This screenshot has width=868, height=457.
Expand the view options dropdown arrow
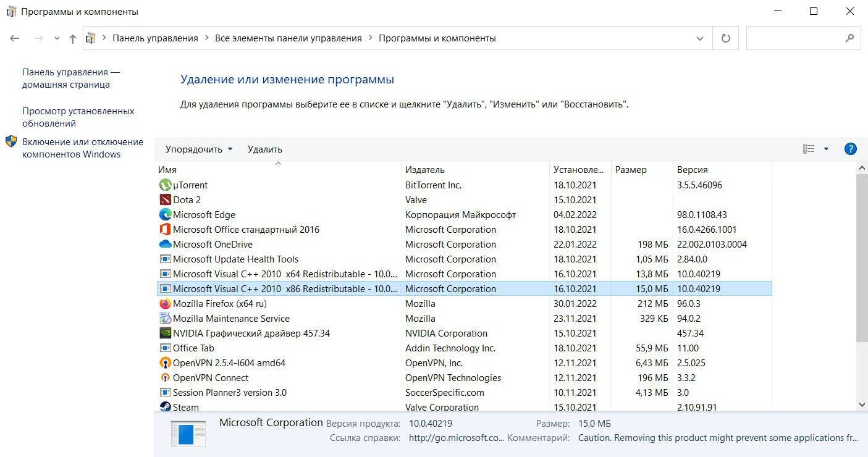826,149
